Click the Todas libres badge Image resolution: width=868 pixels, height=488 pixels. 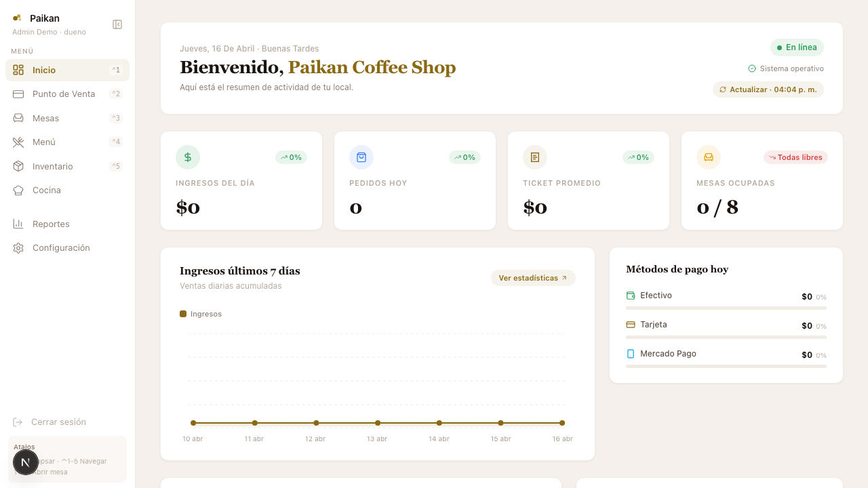[x=795, y=157]
